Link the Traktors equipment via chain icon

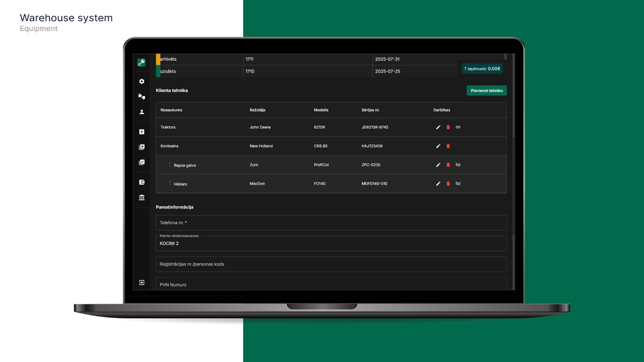click(x=458, y=127)
